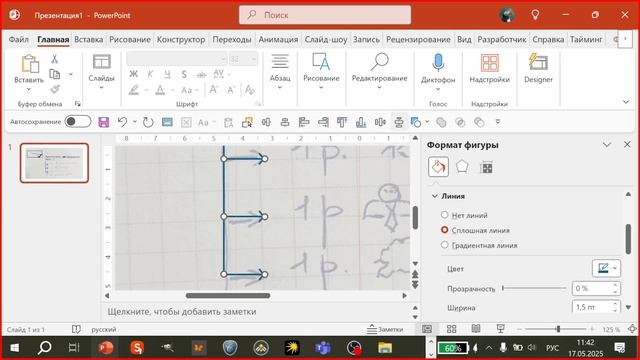
Task: Switch to the Вставка tab
Action: coord(89,40)
